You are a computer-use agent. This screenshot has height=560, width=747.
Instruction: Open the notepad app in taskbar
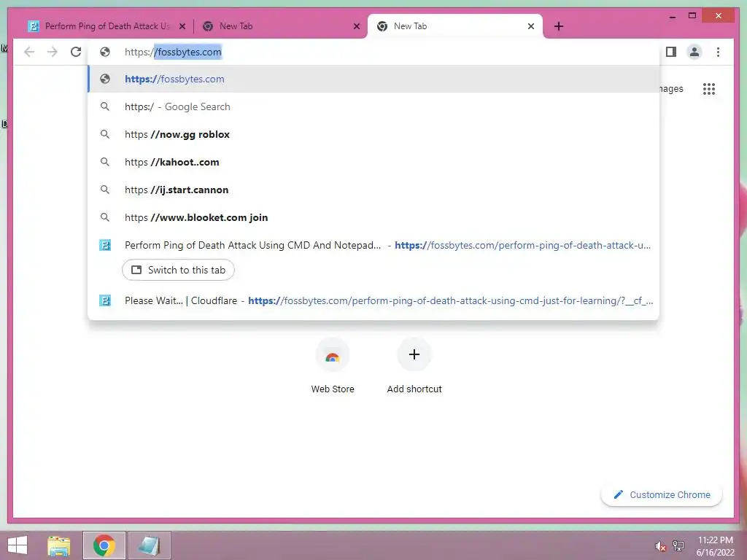pos(149,545)
